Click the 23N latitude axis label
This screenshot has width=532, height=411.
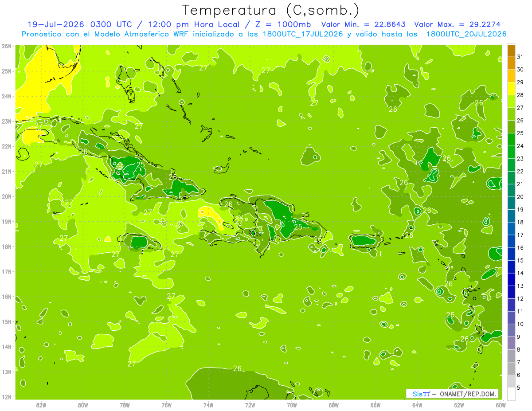tap(7, 121)
